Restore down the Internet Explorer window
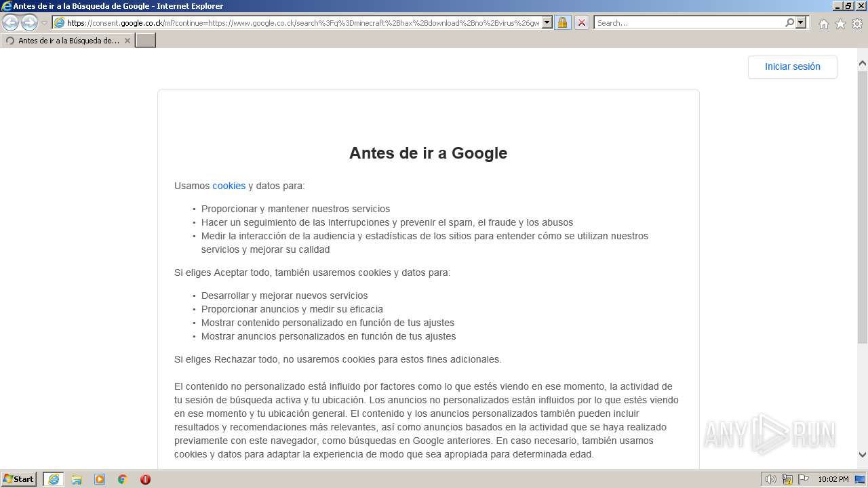 click(x=848, y=6)
